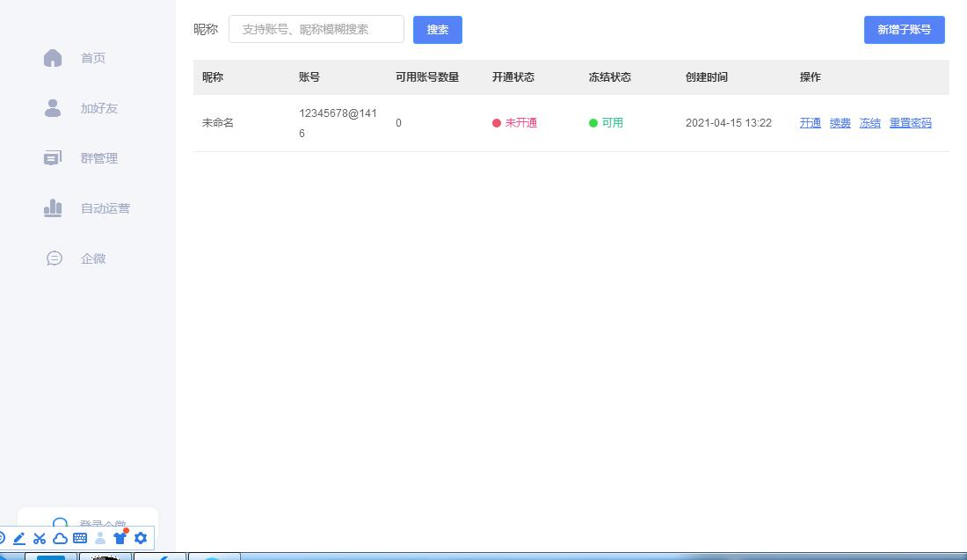Select the 自动运营 bar chart icon
The width and height of the screenshot is (967, 560).
[53, 208]
